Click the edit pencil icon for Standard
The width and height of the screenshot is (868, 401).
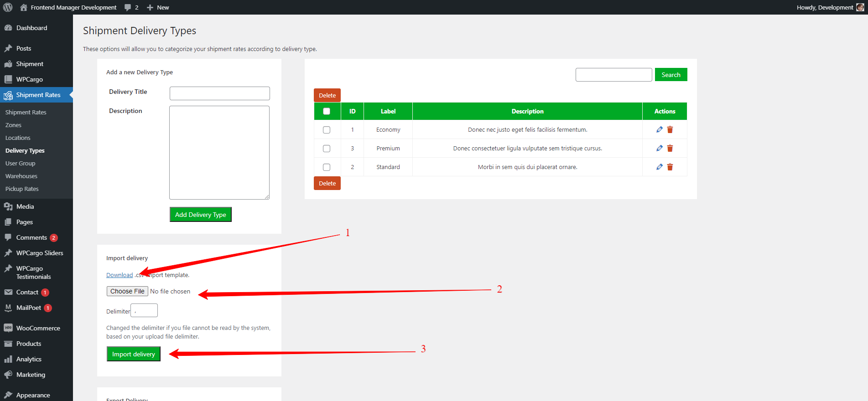click(x=659, y=167)
